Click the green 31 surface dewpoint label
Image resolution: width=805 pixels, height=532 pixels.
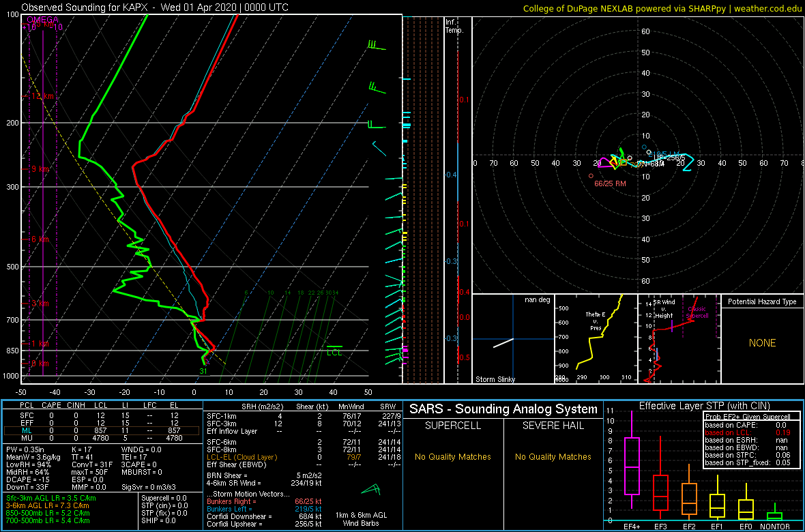coord(203,371)
